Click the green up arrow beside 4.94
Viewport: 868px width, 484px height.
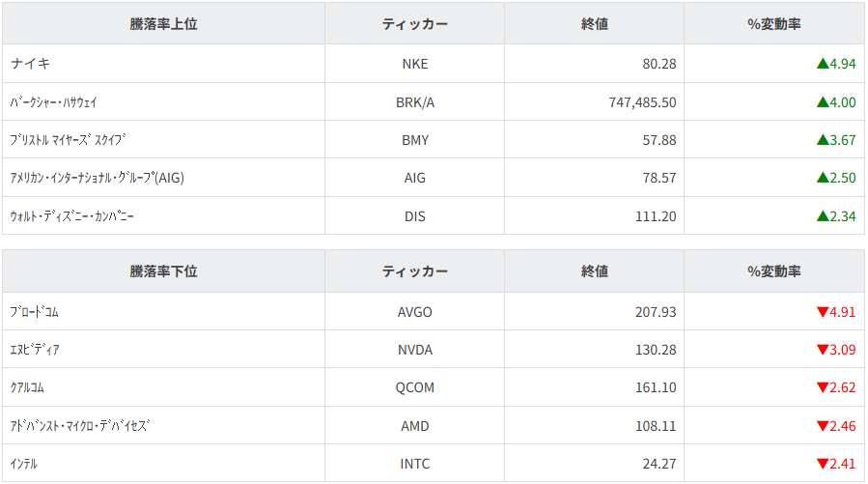click(x=823, y=65)
